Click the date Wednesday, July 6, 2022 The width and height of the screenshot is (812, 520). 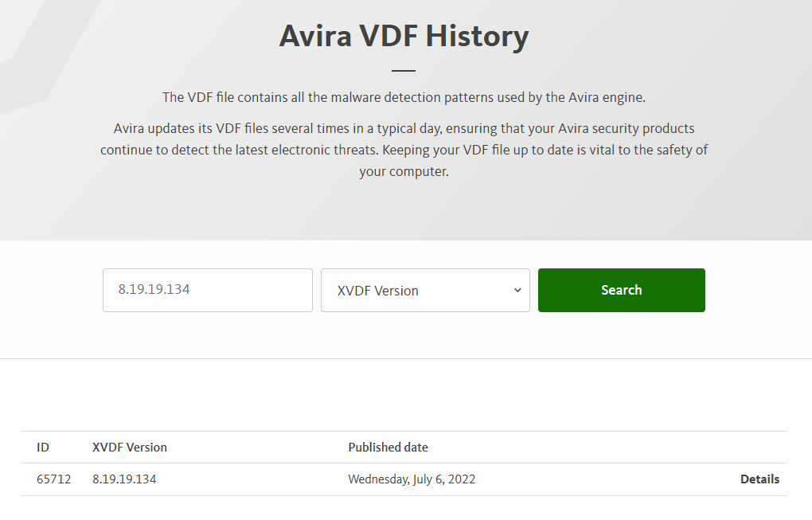[x=412, y=479]
